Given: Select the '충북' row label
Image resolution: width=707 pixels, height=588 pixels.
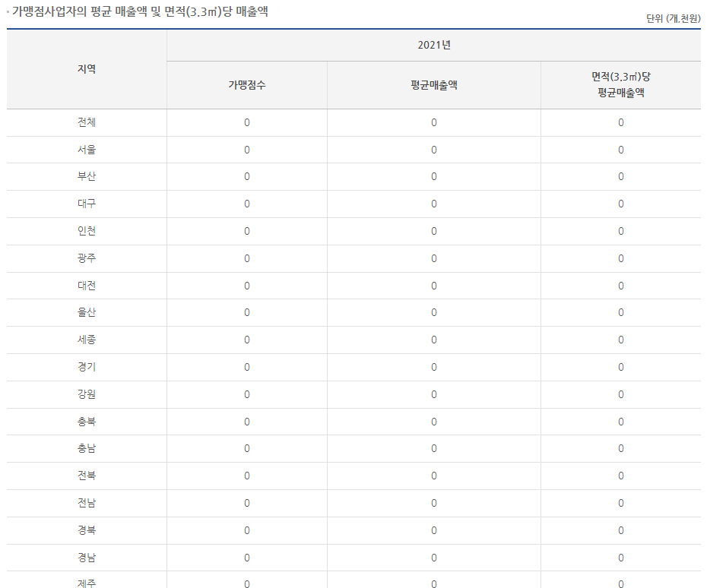Looking at the screenshot, I should (87, 422).
